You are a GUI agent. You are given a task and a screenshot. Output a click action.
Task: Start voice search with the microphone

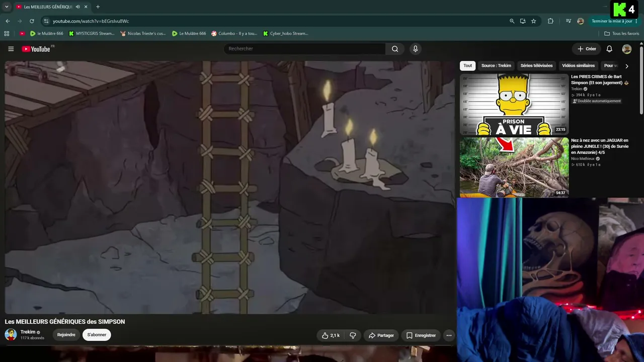415,49
